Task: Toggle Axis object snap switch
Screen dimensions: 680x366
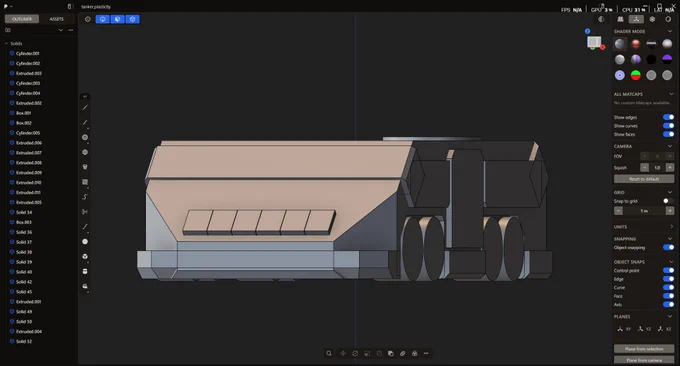Action: point(668,304)
